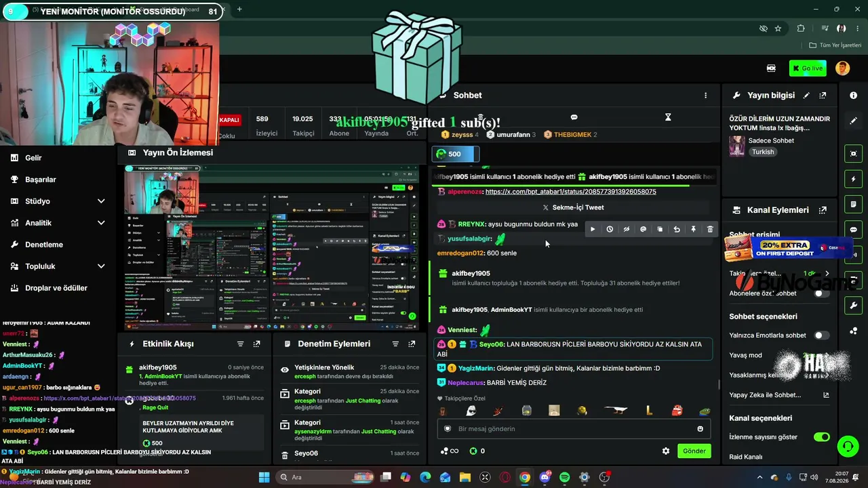This screenshot has height=488, width=868.
Task: Toggle Yalnızca Emotlarla sohbet switch
Action: (x=822, y=335)
